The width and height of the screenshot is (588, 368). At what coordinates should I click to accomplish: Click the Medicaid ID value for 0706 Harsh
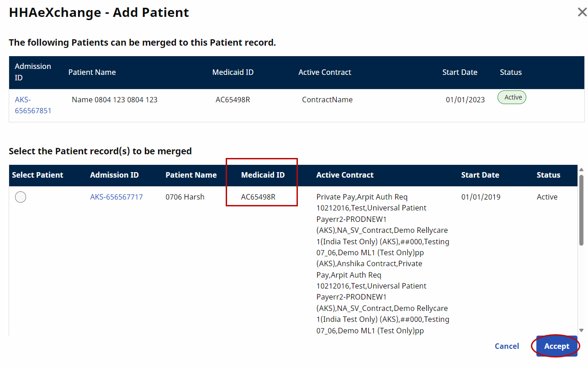tap(258, 197)
